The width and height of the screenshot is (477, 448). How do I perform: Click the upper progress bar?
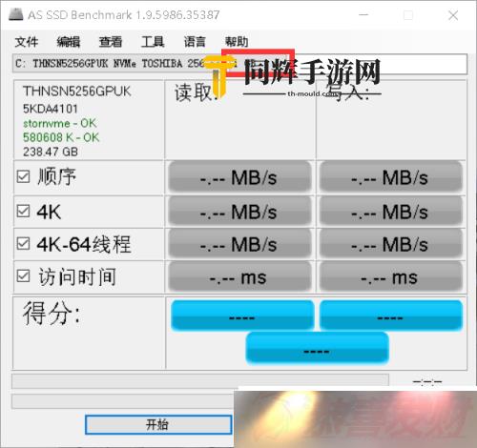pos(200,381)
